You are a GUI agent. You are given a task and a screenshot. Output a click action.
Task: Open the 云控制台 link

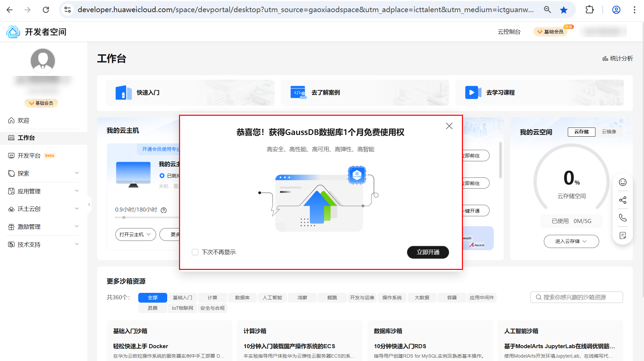tap(509, 32)
